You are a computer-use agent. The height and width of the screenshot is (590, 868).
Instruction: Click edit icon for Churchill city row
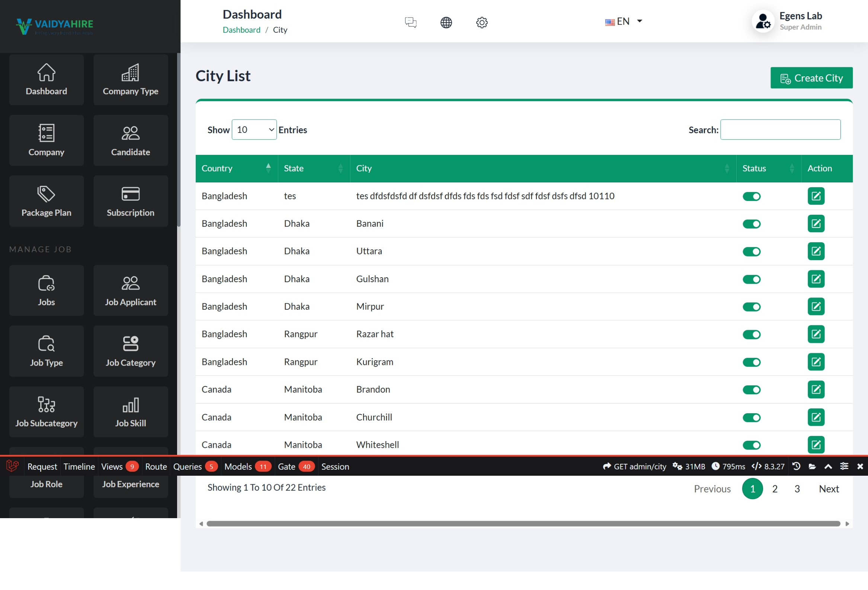point(816,417)
